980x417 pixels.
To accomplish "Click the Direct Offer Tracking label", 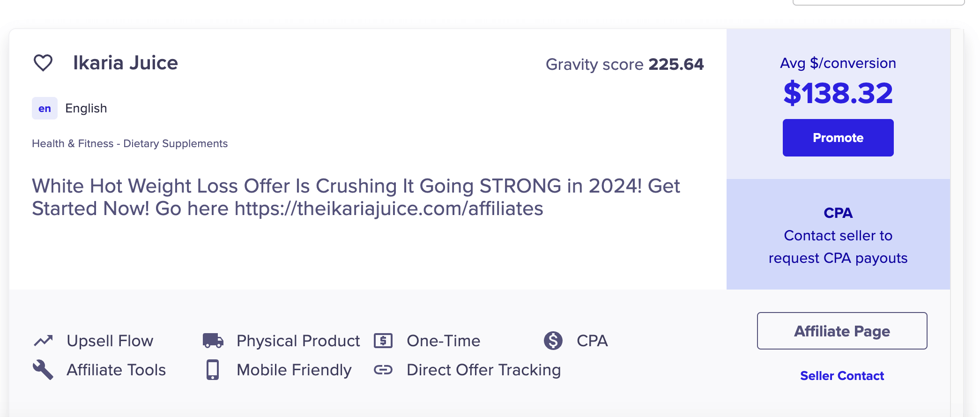I will 483,370.
